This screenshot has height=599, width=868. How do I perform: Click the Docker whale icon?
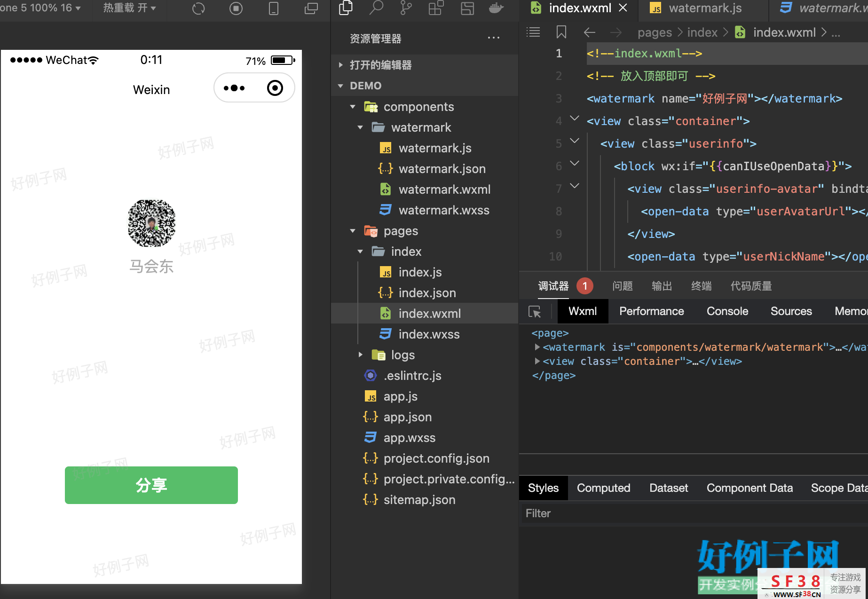click(x=496, y=8)
